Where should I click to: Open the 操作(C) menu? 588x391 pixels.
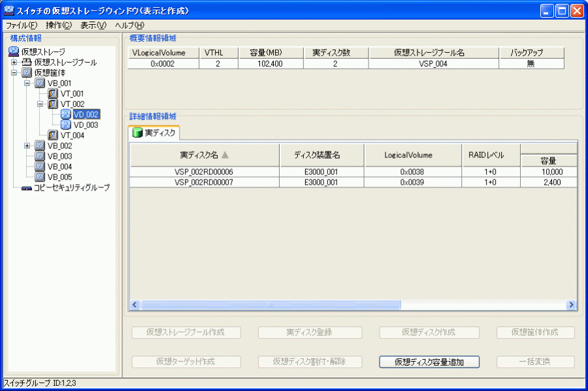click(59, 25)
